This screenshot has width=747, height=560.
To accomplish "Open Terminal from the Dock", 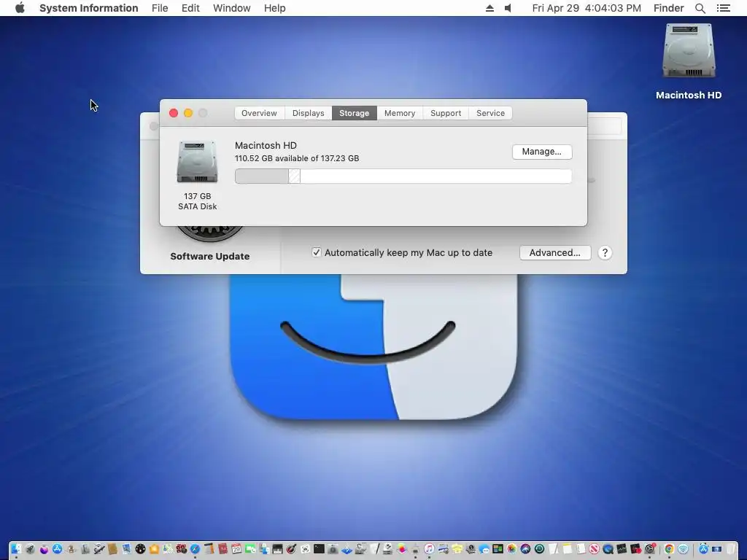I will (319, 549).
